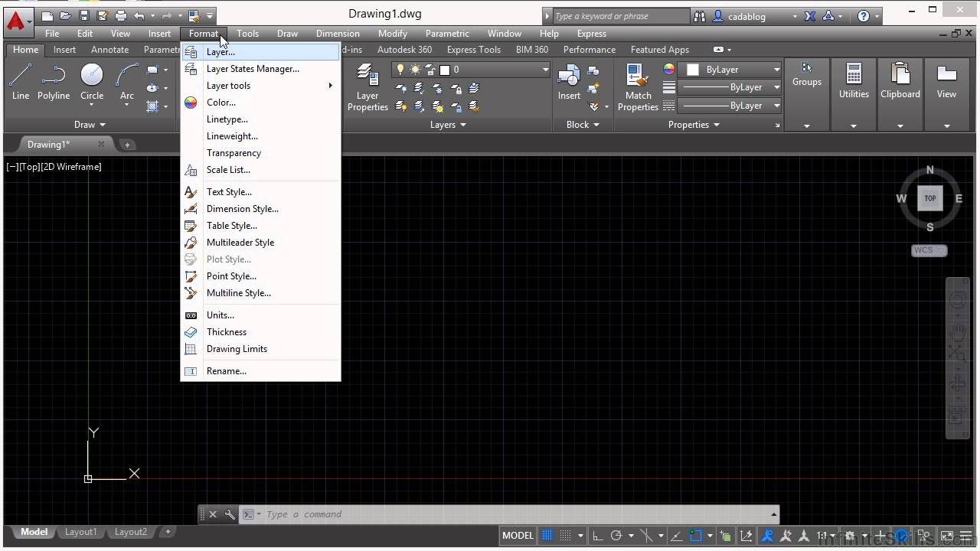The height and width of the screenshot is (551, 980).
Task: Click Drawing Limits menu entry
Action: (260, 349)
